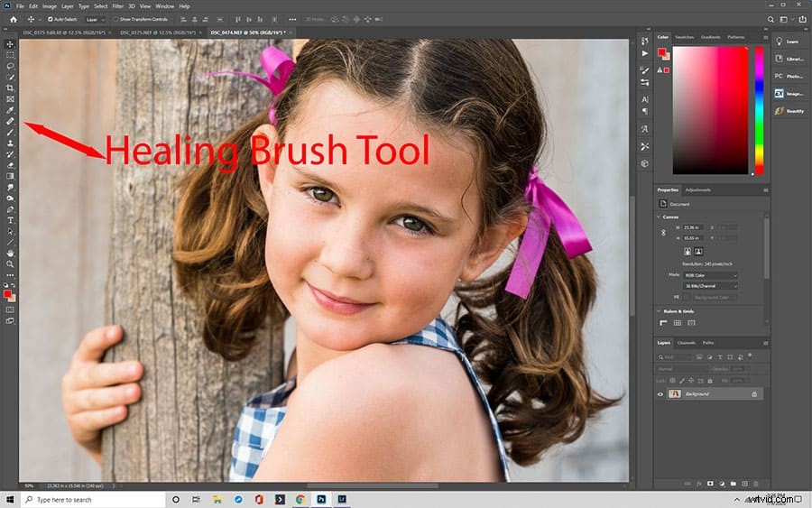Click the foreground color swatch in toolbar
Image resolution: width=812 pixels, height=508 pixels.
(7, 294)
